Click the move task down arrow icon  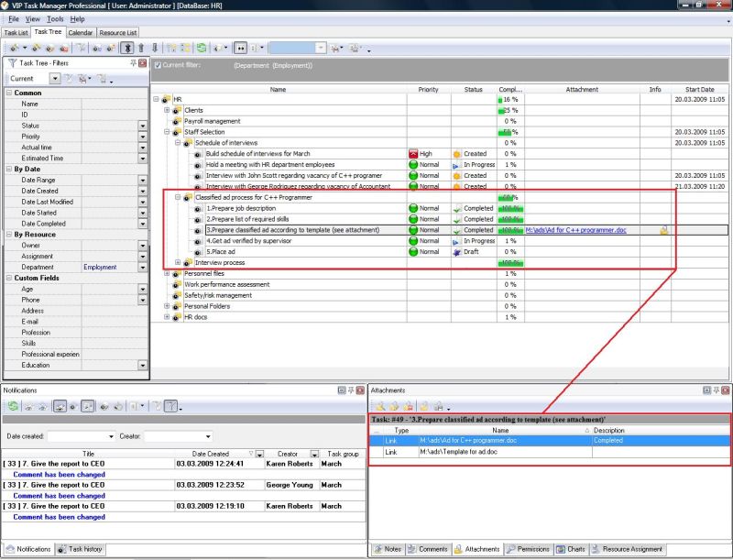(x=155, y=47)
